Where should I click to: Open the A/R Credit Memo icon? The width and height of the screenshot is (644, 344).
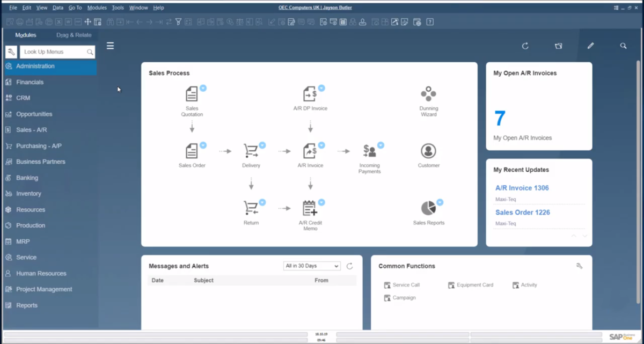click(310, 208)
